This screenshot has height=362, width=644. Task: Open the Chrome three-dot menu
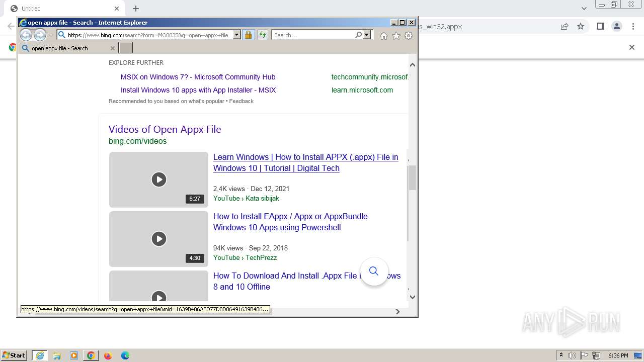tap(633, 27)
